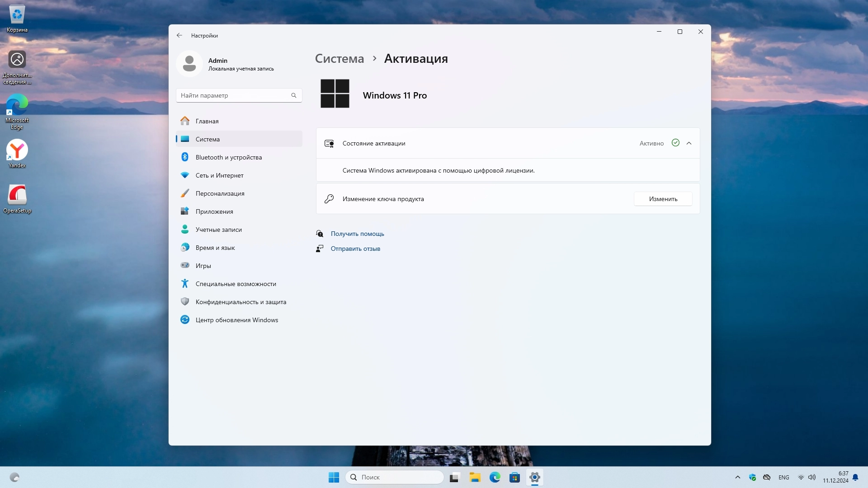Show hidden system tray icons
Image resolution: width=868 pixels, height=488 pixels.
coord(738,478)
